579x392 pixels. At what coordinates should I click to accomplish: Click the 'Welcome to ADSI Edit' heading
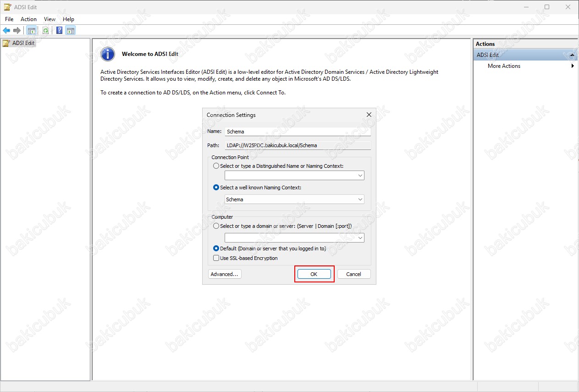pyautogui.click(x=150, y=54)
